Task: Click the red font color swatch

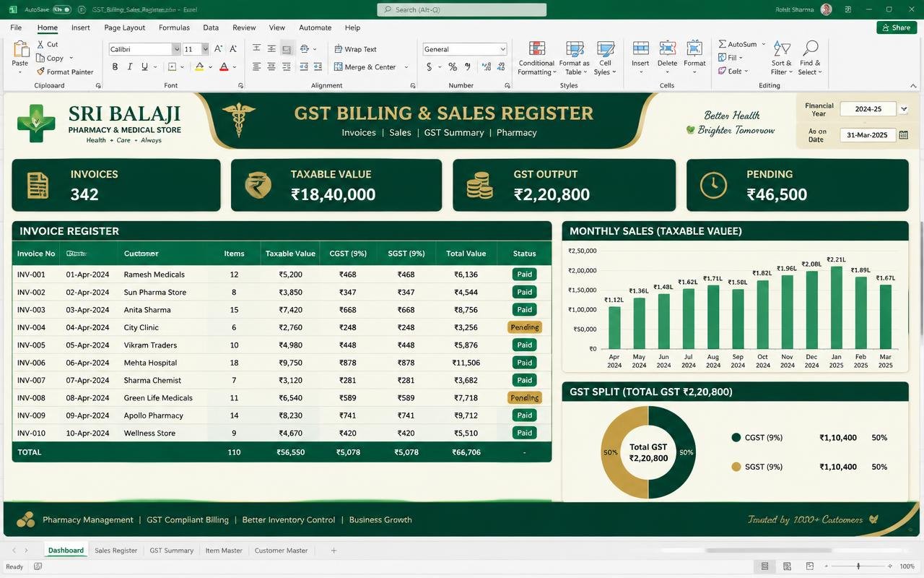Action: click(224, 67)
